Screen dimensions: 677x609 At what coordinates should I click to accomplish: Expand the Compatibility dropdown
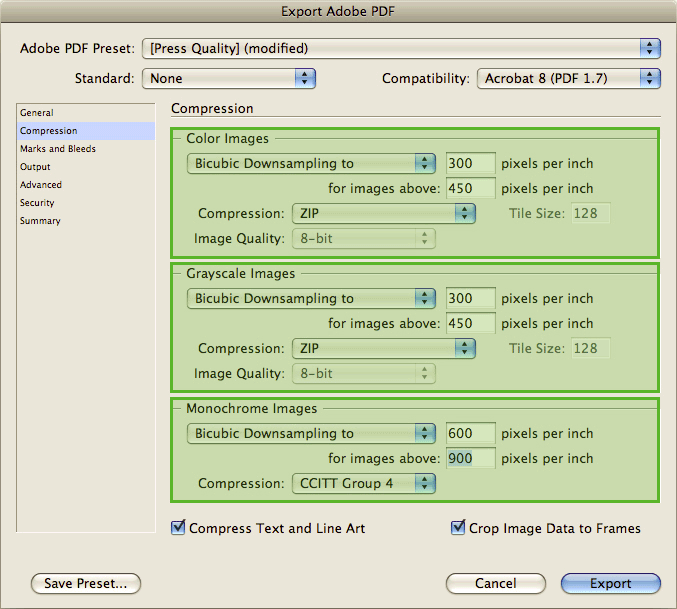point(568,78)
